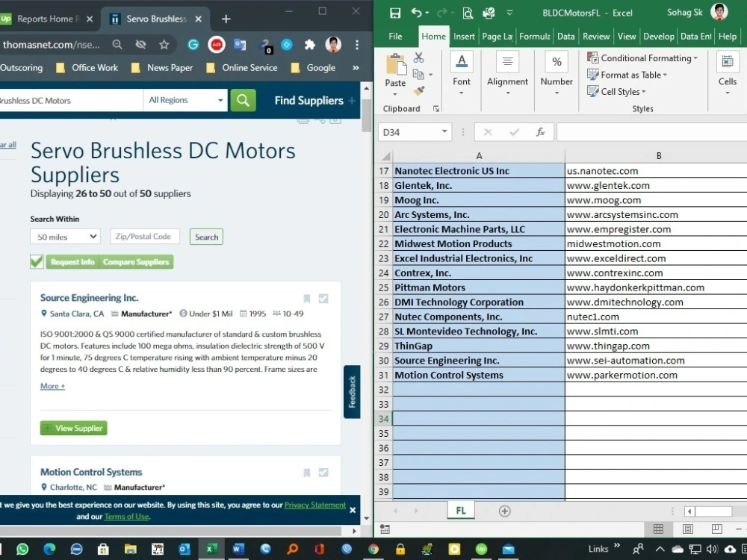Dismiss the cookie notice banner

coord(353,510)
